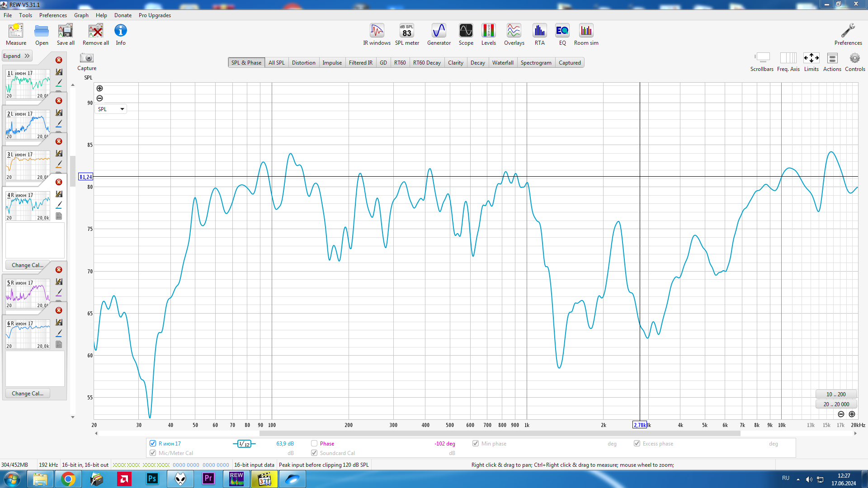Select the 2 L июн 17 measurement thumbnail

coord(28,124)
